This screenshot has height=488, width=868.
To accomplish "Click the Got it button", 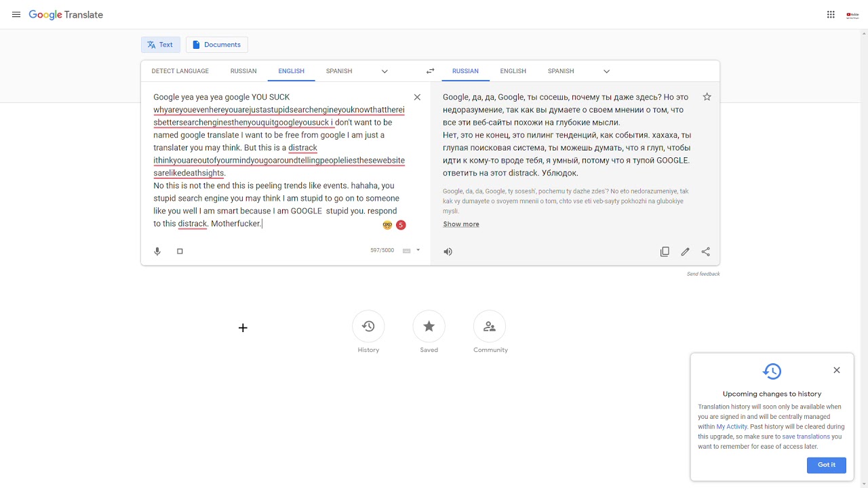I will coord(827,465).
